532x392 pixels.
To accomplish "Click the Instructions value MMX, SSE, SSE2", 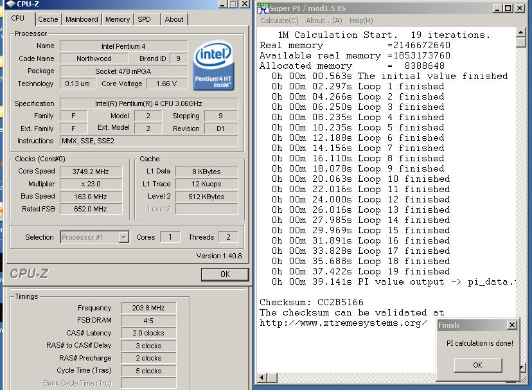I will [x=148, y=141].
